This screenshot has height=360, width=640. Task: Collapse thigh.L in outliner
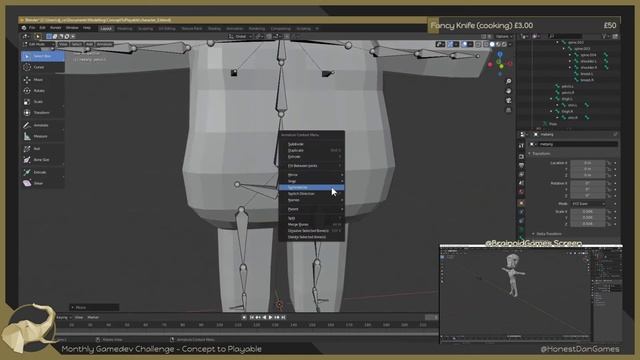point(551,99)
